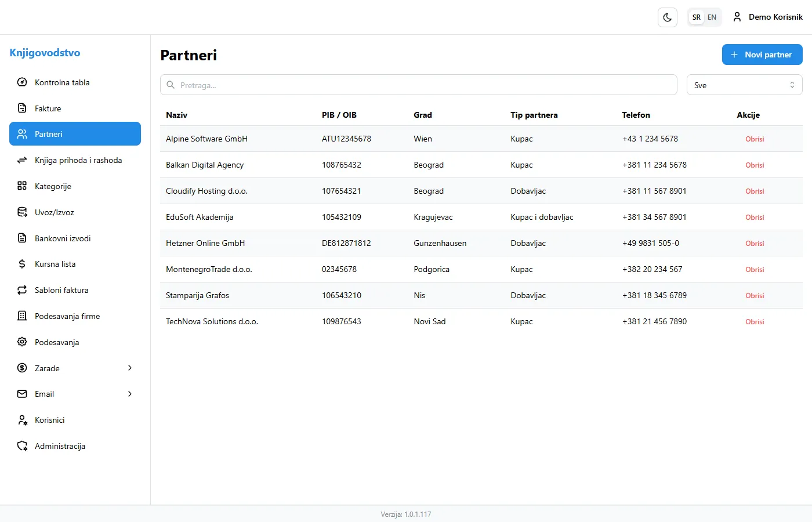Select the Kursna lista dollar icon
Image resolution: width=812 pixels, height=522 pixels.
point(21,264)
